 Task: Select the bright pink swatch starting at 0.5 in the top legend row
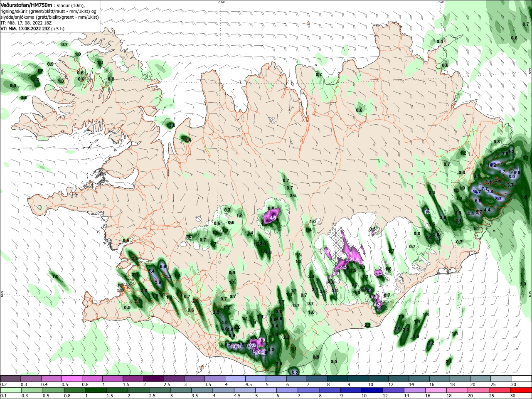point(71,379)
